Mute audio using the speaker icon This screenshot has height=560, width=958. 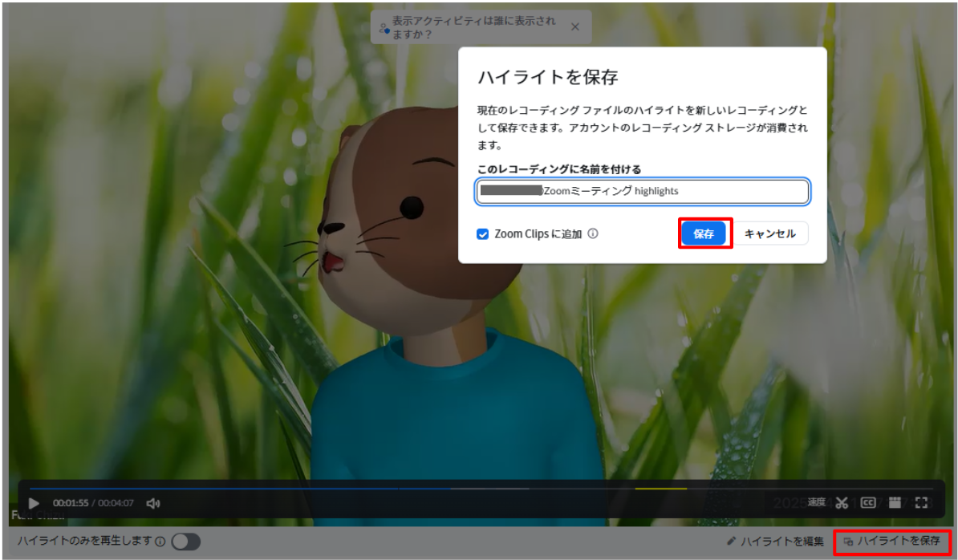point(152,503)
